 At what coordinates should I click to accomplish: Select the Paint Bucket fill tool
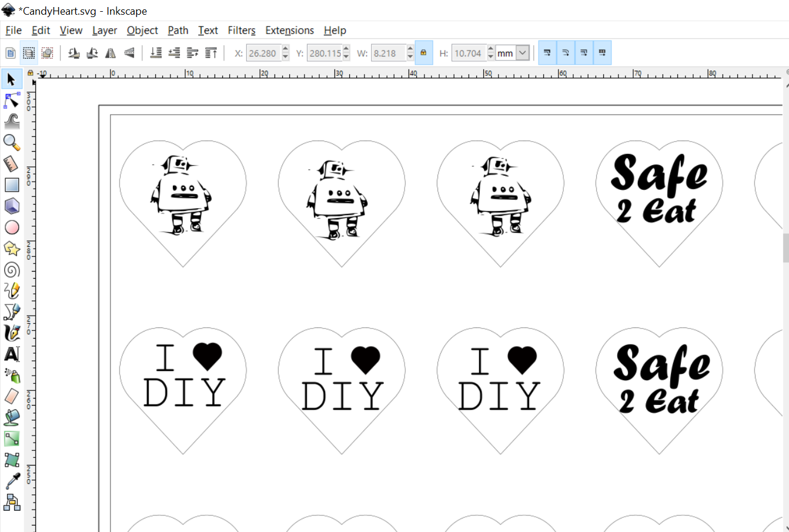tap(12, 417)
